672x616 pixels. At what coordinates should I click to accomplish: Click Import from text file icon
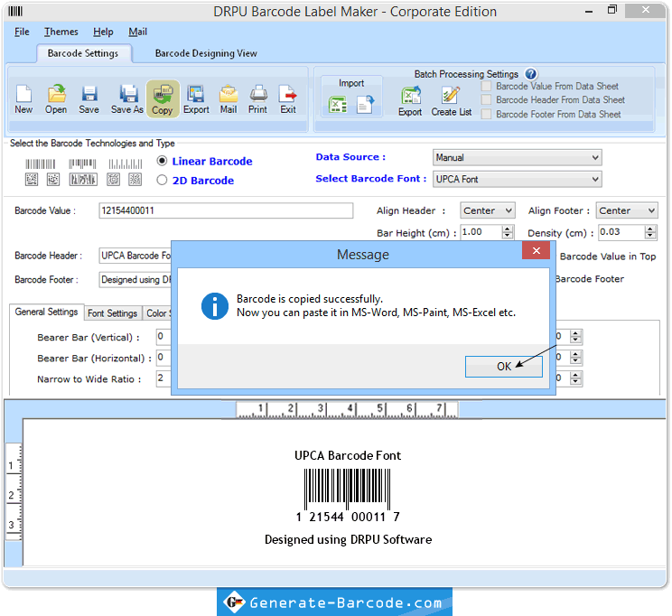tap(365, 104)
